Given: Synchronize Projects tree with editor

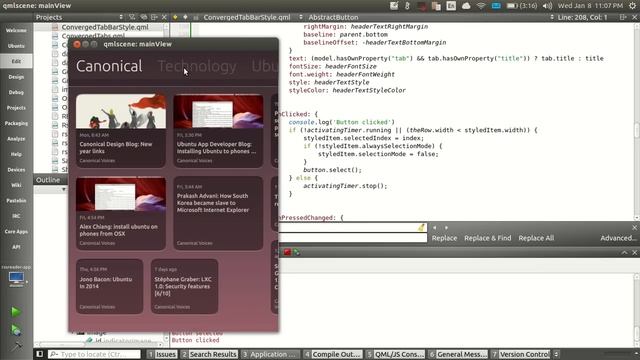Looking at the screenshot, I should (143, 17).
